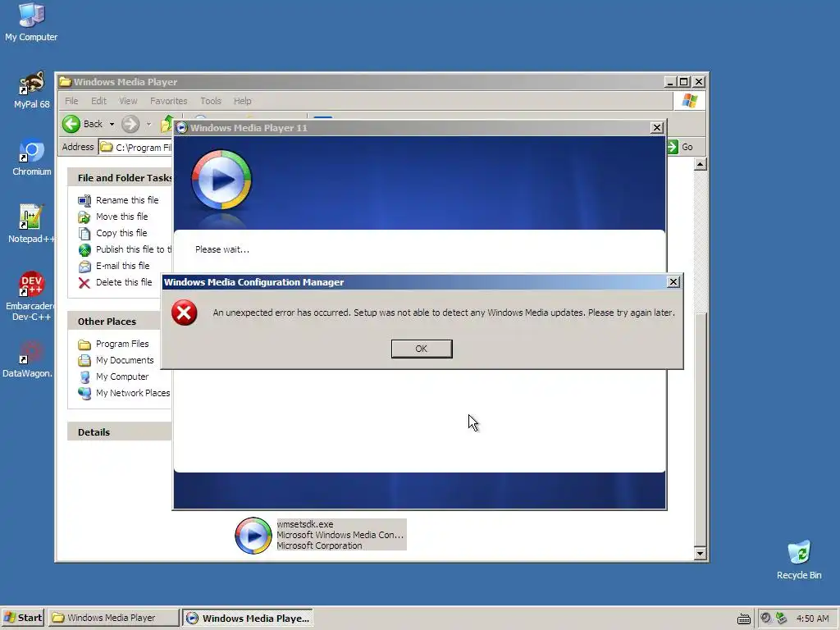
Task: Open the Start menu
Action: [x=22, y=618]
